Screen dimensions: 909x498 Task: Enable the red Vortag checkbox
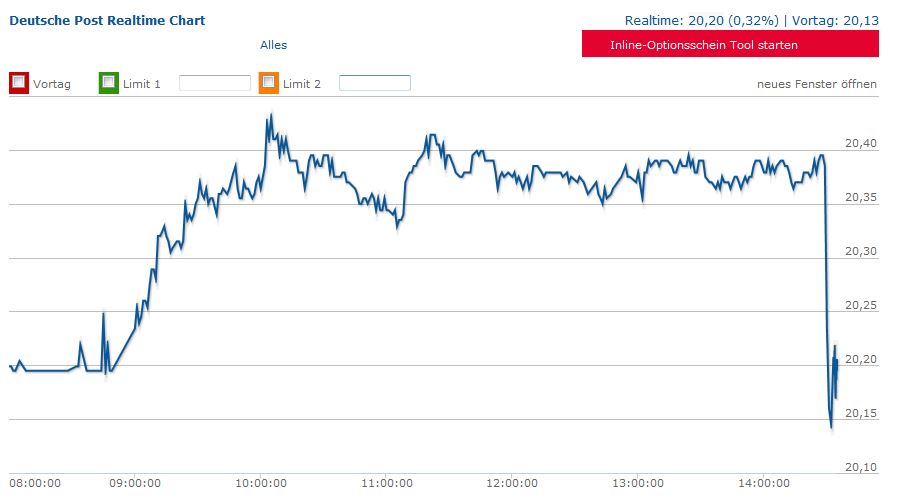[19, 83]
